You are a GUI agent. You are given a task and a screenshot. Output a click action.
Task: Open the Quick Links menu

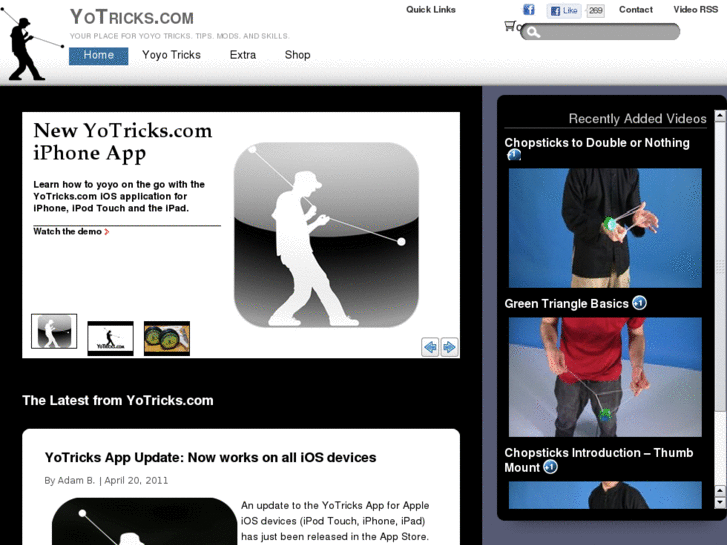coord(431,10)
